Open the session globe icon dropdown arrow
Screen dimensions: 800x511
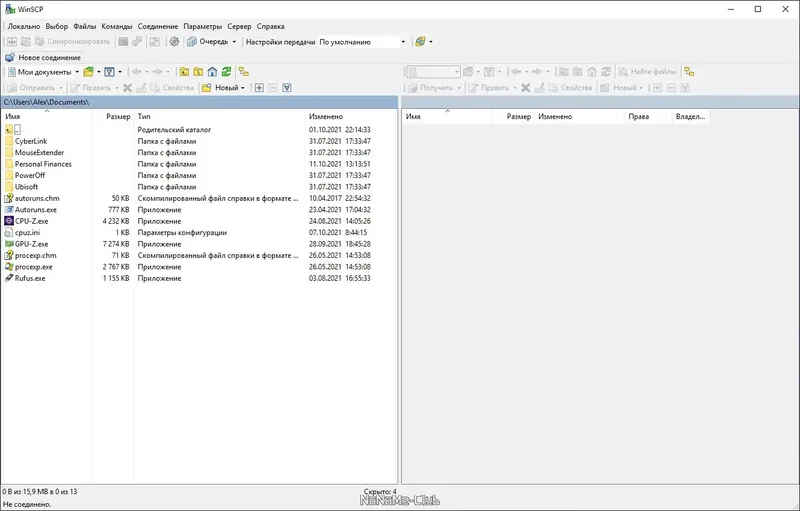(x=431, y=42)
